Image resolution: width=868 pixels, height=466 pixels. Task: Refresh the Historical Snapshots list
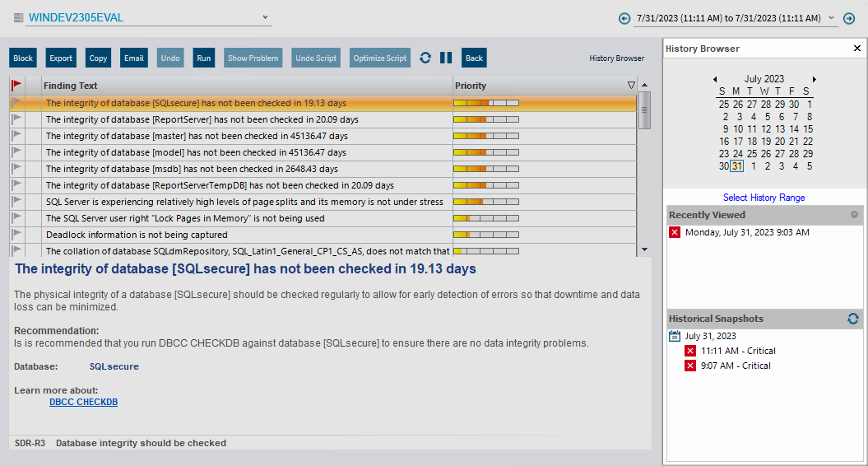point(853,319)
